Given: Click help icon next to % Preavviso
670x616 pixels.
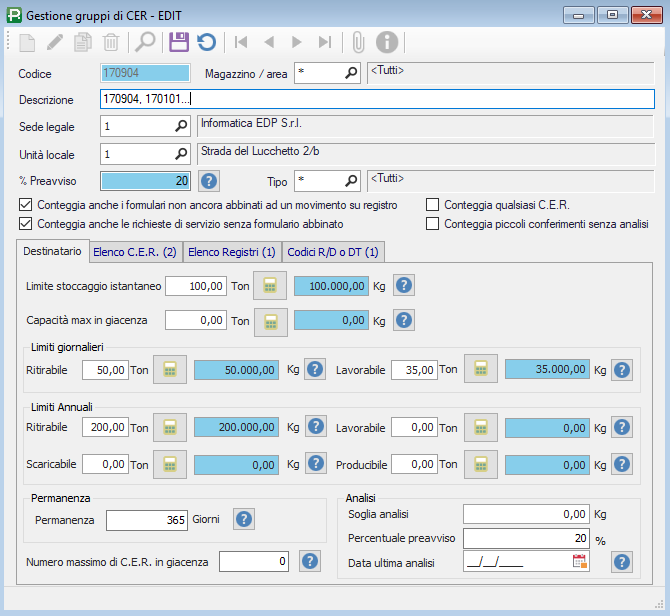Looking at the screenshot, I should point(209,181).
